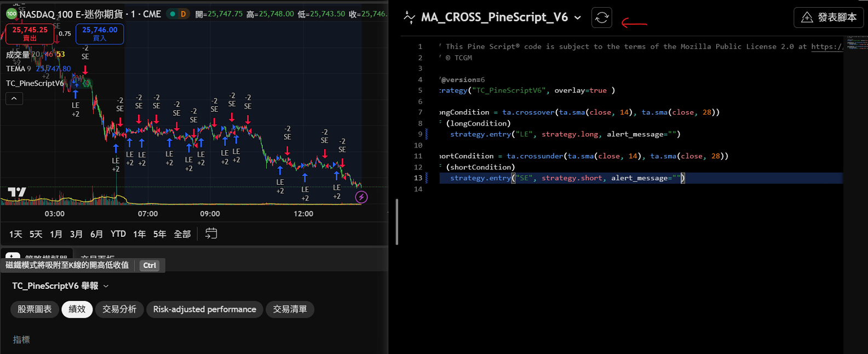
Task: Click the strategy script icon beside MA_CROSS title
Action: pos(409,18)
